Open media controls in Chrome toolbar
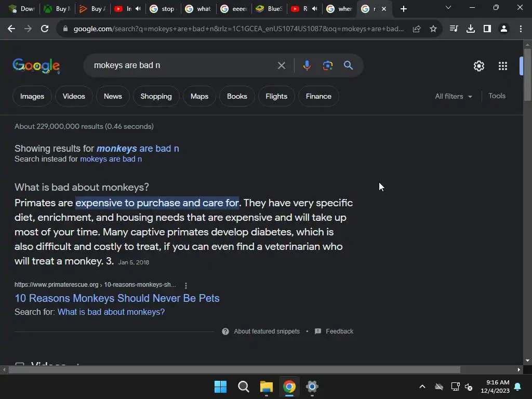This screenshot has height=399, width=532. pos(454,29)
